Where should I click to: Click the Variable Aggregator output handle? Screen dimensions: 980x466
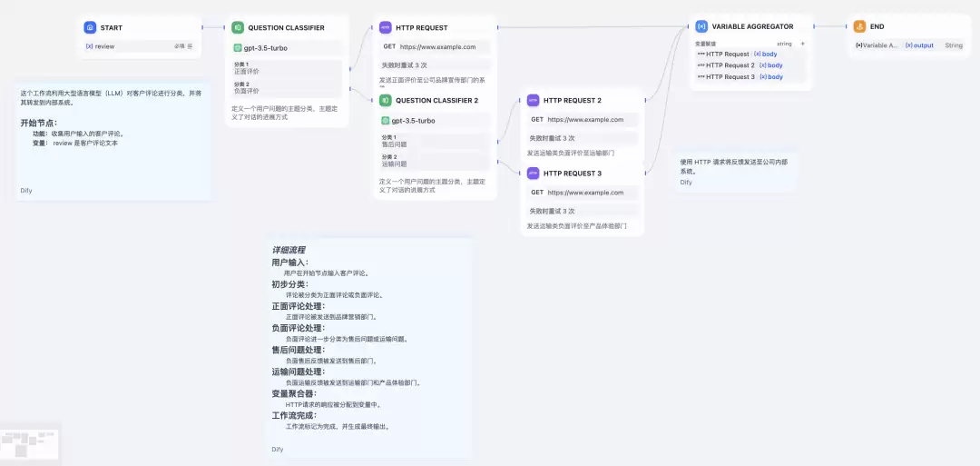[814, 26]
